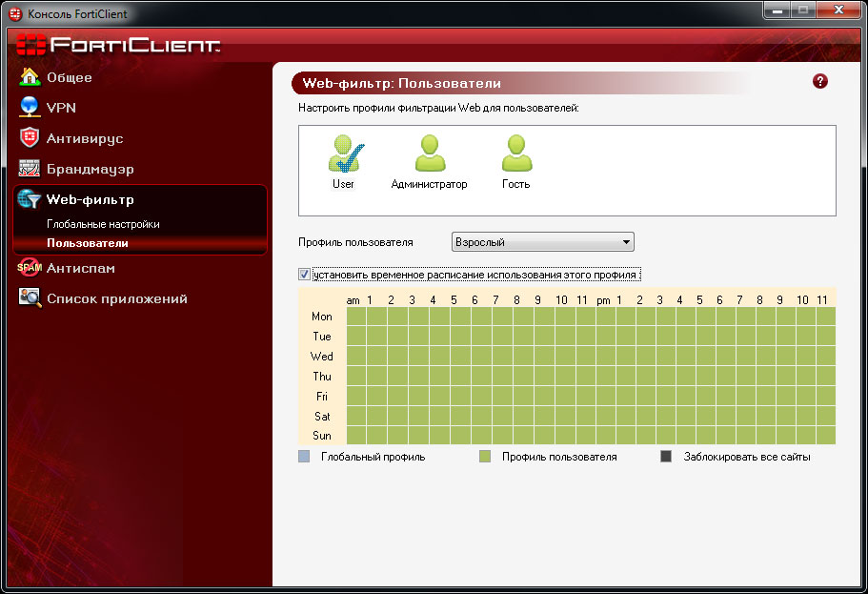868x594 pixels.
Task: Click the FortiClient title bar icon
Action: click(15, 14)
